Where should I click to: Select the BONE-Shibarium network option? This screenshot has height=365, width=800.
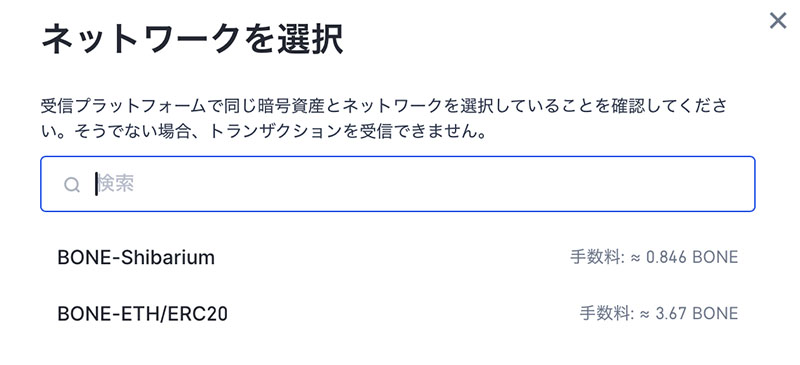397,257
